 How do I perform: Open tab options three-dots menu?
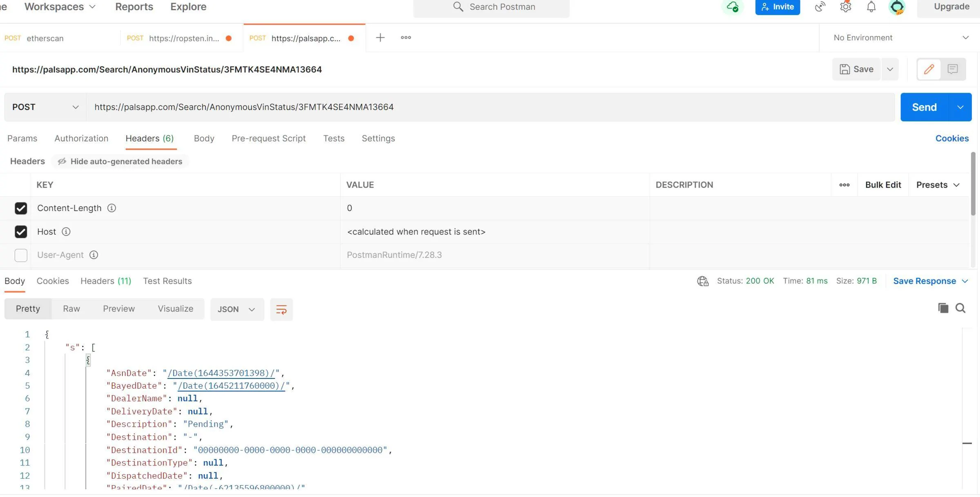[406, 38]
